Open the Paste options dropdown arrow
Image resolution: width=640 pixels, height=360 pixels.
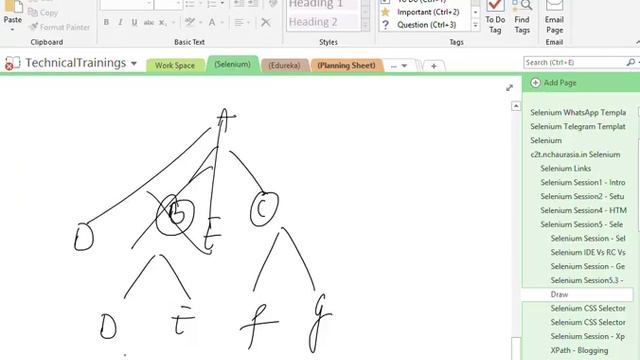pyautogui.click(x=13, y=29)
